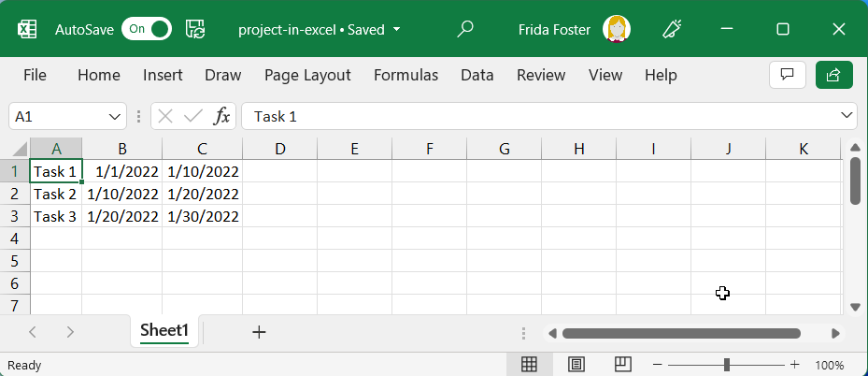Open the file name dropdown arrow
868x376 pixels.
(396, 29)
